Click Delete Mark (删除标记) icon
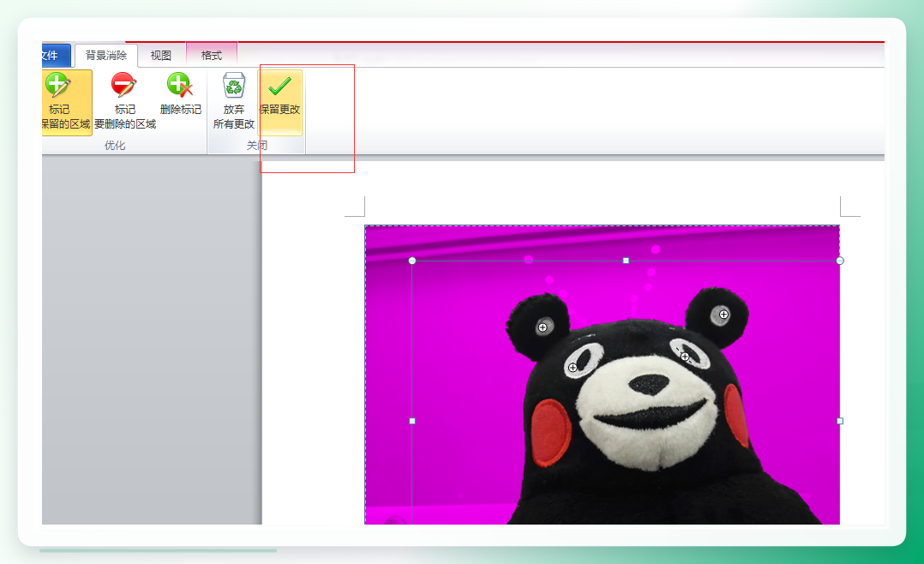 point(180,94)
